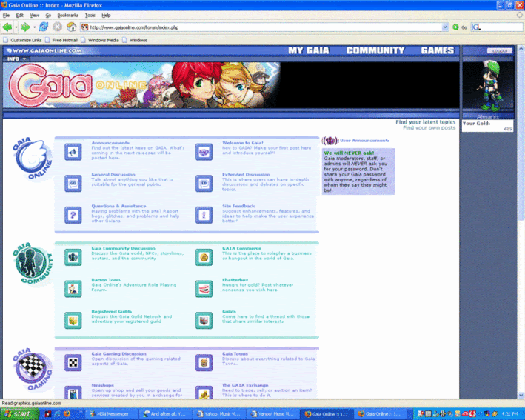Open the Registered Guilds shield icon
This screenshot has height=420, width=525.
click(73, 321)
